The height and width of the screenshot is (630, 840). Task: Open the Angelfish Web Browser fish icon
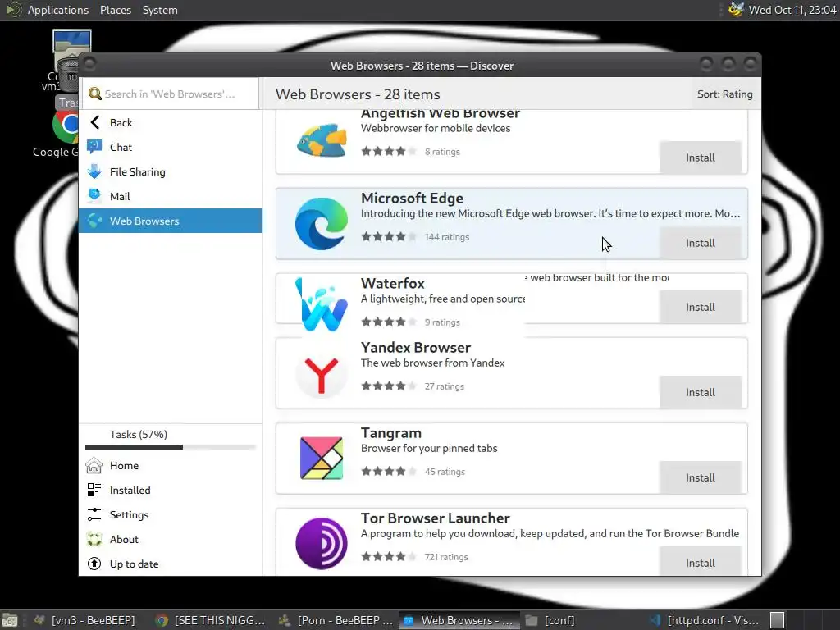(x=322, y=141)
